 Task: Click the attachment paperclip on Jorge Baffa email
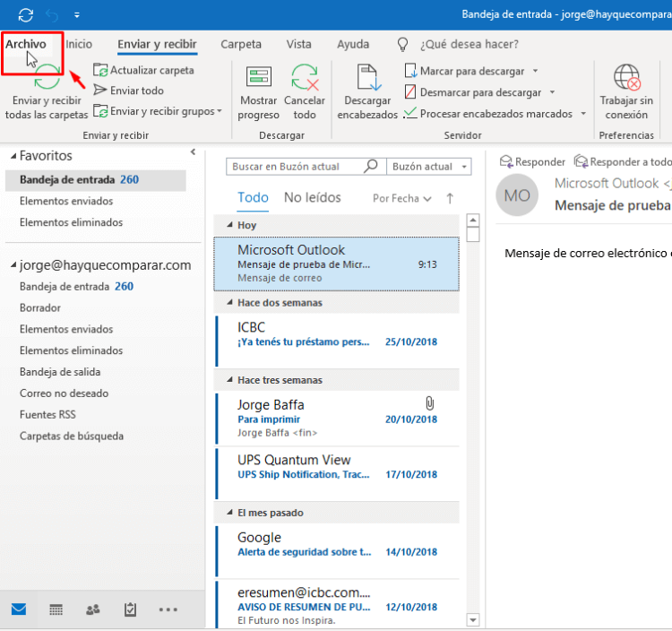(x=429, y=403)
